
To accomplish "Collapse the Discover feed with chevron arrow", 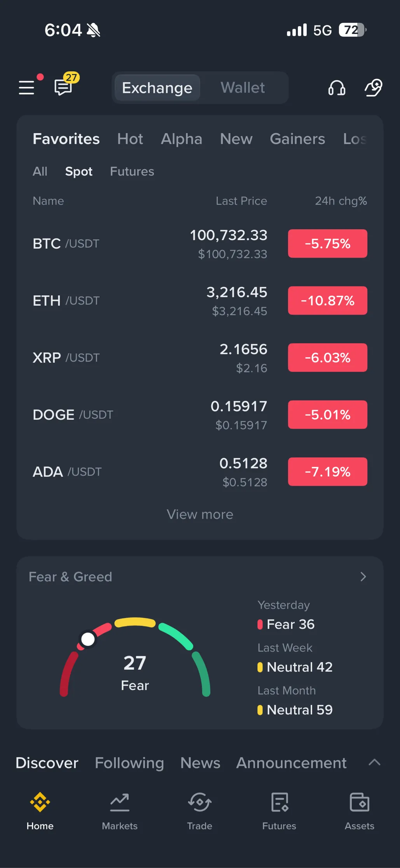I will tap(374, 763).
